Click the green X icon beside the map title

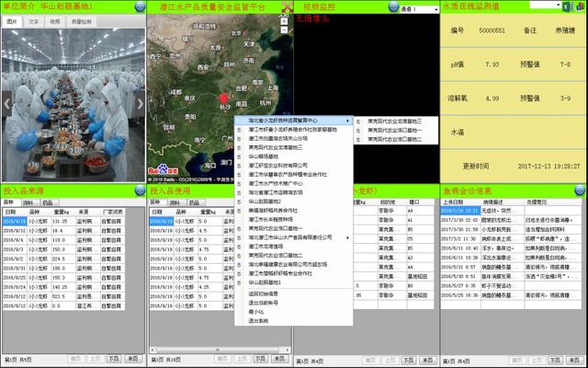[x=287, y=7]
